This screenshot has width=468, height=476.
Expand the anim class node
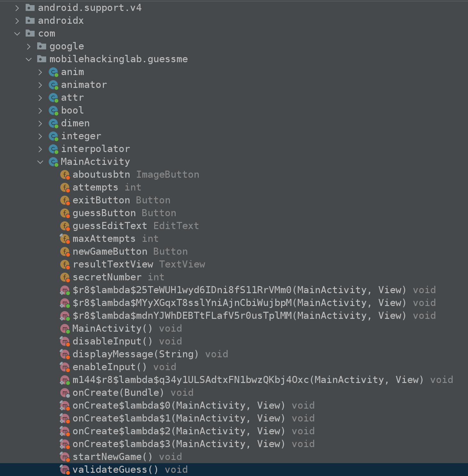tap(40, 72)
